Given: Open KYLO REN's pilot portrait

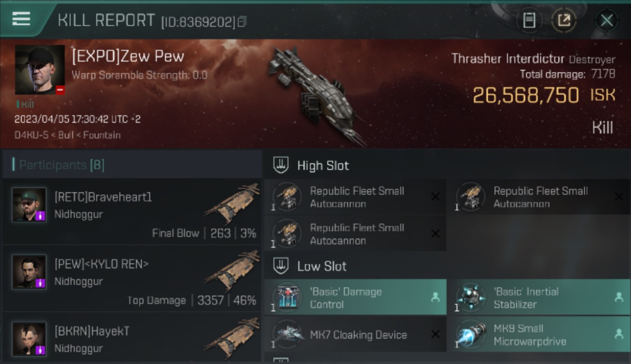Looking at the screenshot, I should pos(29,272).
